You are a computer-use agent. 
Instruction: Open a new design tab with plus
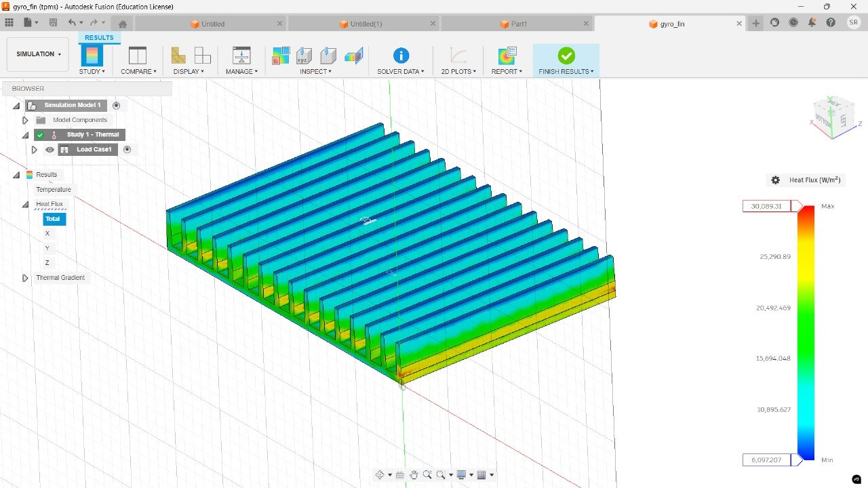pos(756,23)
